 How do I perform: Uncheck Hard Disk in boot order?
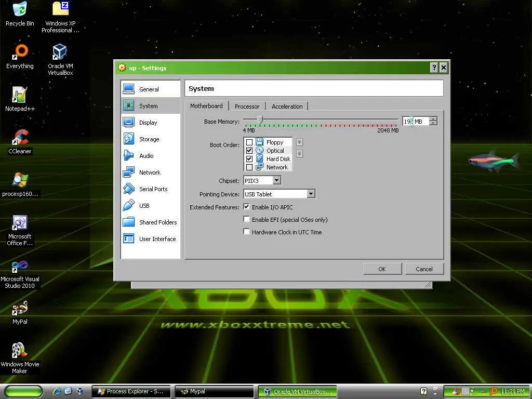[x=249, y=159]
